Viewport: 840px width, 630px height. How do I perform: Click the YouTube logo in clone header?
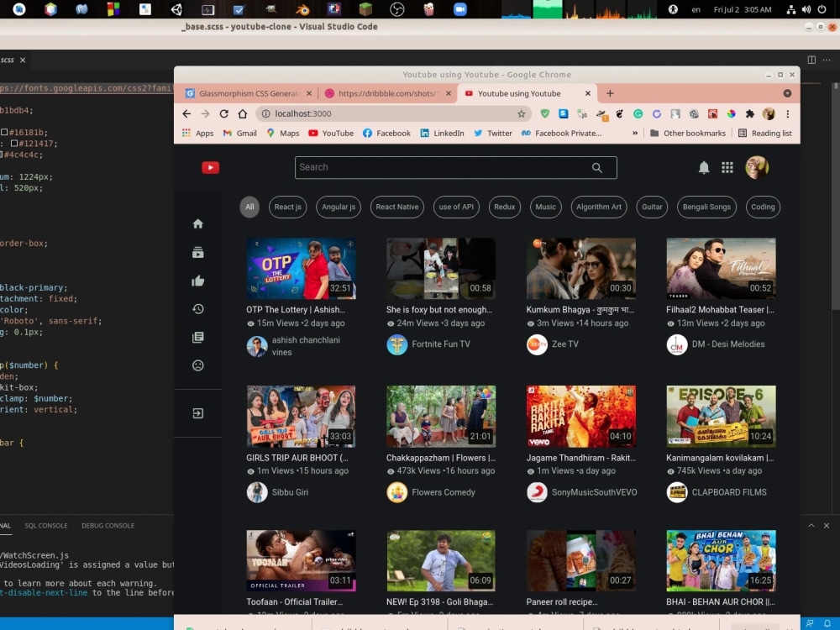[x=210, y=168]
